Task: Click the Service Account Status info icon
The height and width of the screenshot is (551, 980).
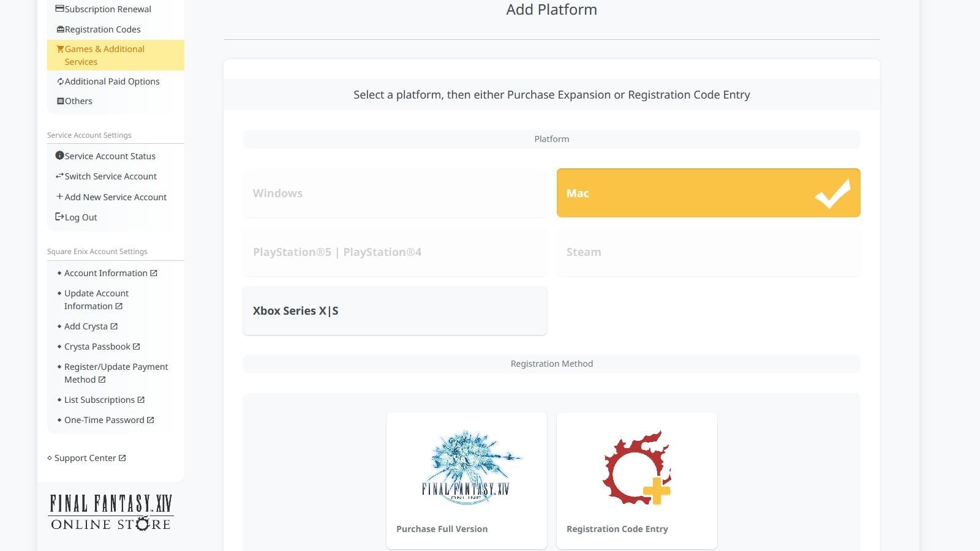Action: coord(59,156)
